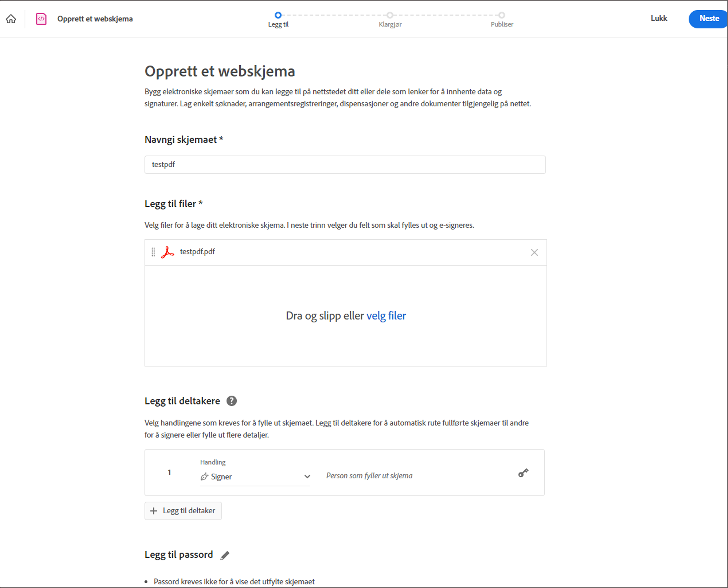728x588 pixels.
Task: Click the red PDF file icon
Action: click(x=168, y=252)
